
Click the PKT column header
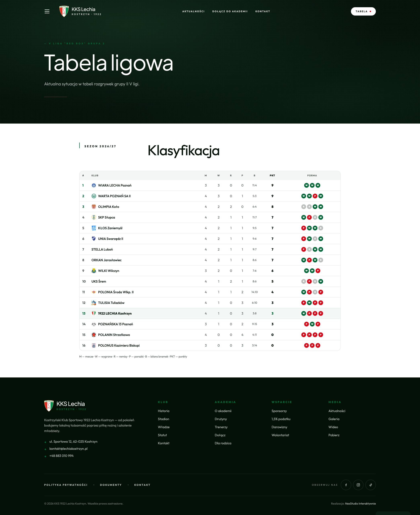[272, 176]
